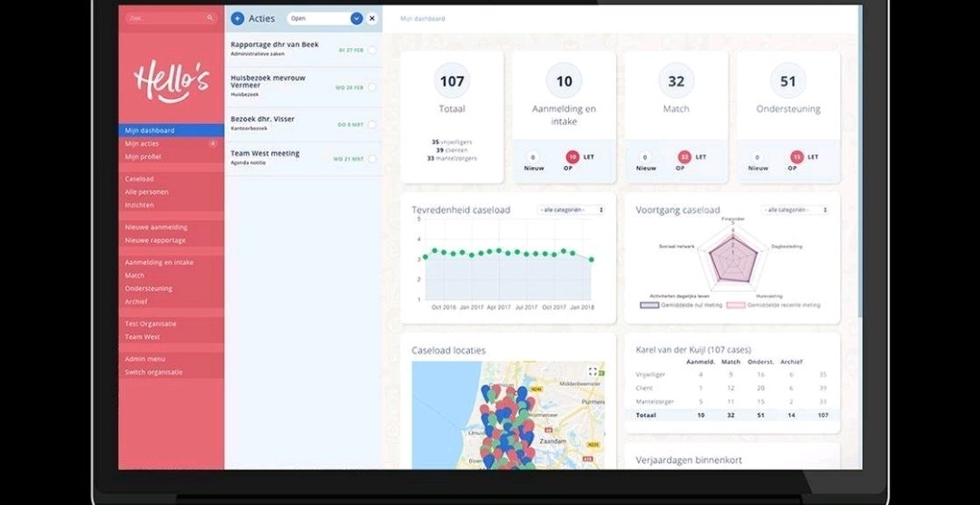Open the Acties status filter dropdown arrow
The width and height of the screenshot is (980, 505).
coord(357,19)
